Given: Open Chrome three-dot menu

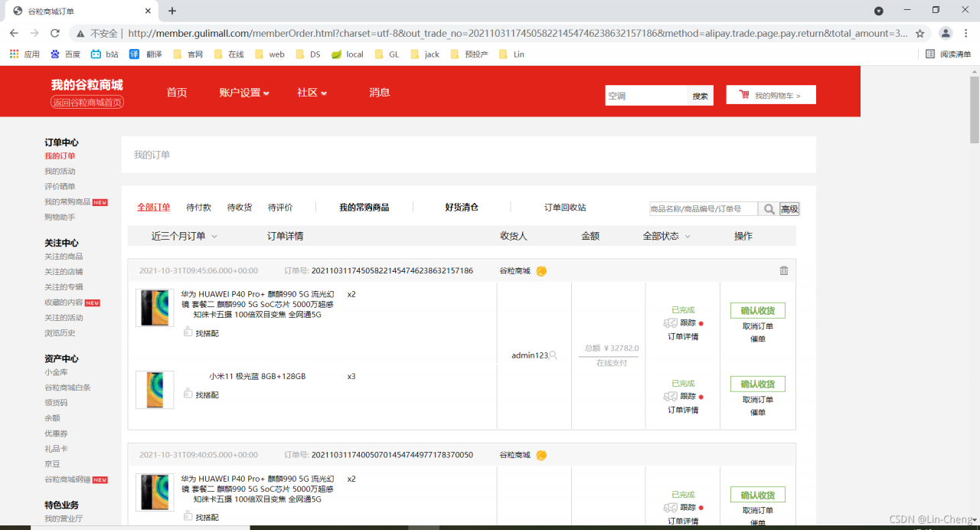Looking at the screenshot, I should (x=965, y=33).
